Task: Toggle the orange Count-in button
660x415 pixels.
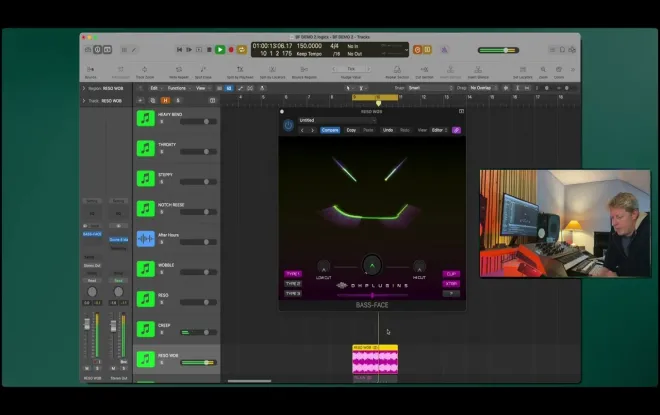Action: [417, 50]
